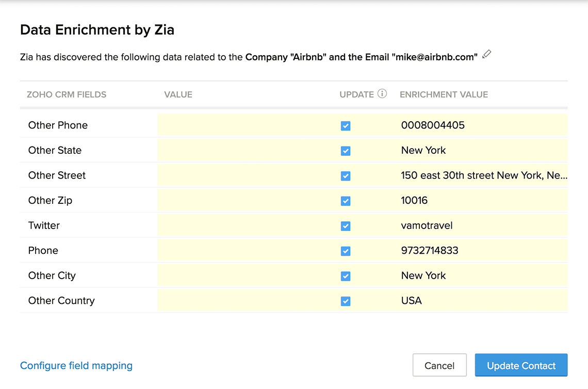Select enrichment value 0008004405

pyautogui.click(x=433, y=125)
